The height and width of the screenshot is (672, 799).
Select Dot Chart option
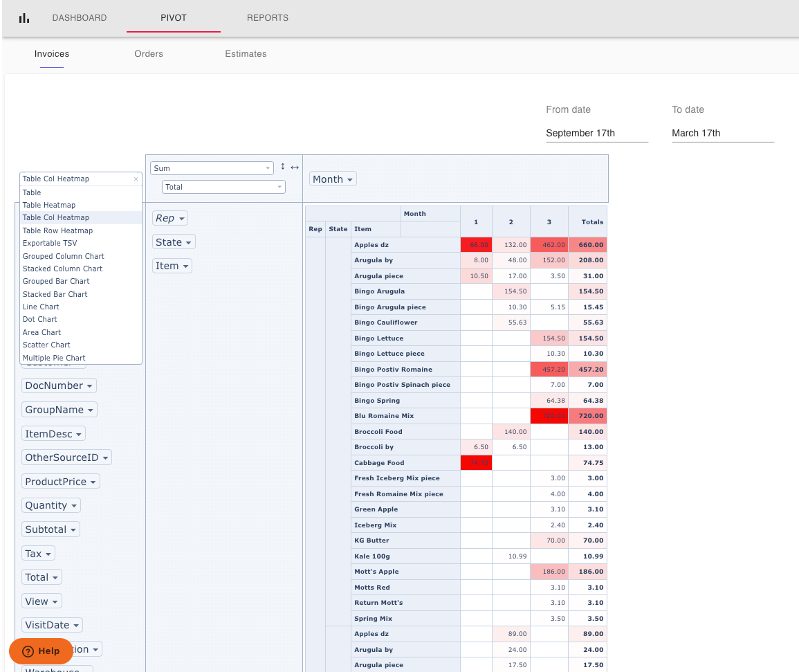(x=80, y=319)
